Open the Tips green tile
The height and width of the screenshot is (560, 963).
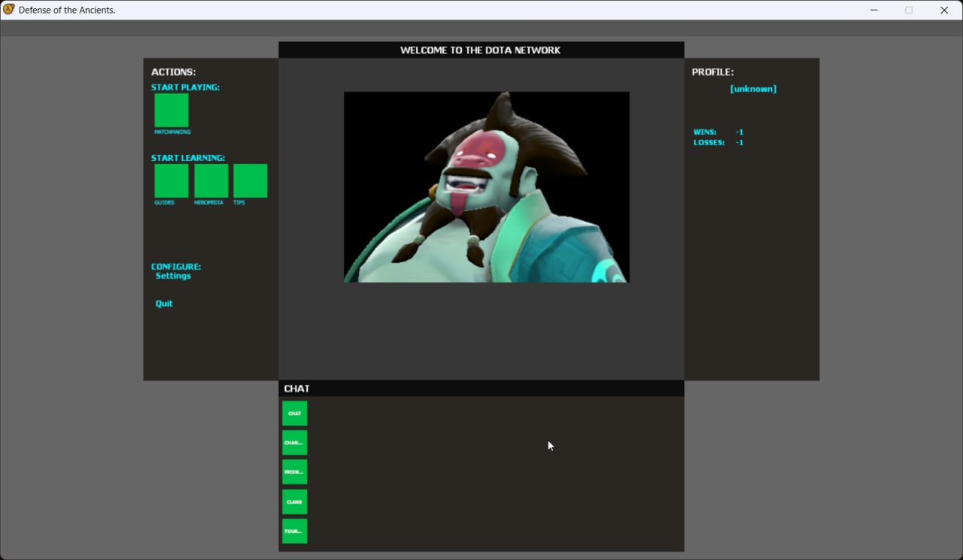(251, 180)
